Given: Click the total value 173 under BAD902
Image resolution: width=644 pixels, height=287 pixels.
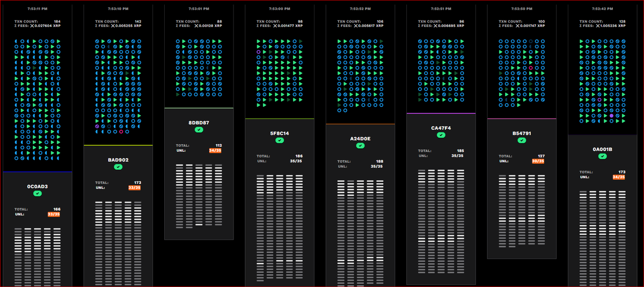Looking at the screenshot, I should click(x=138, y=183).
